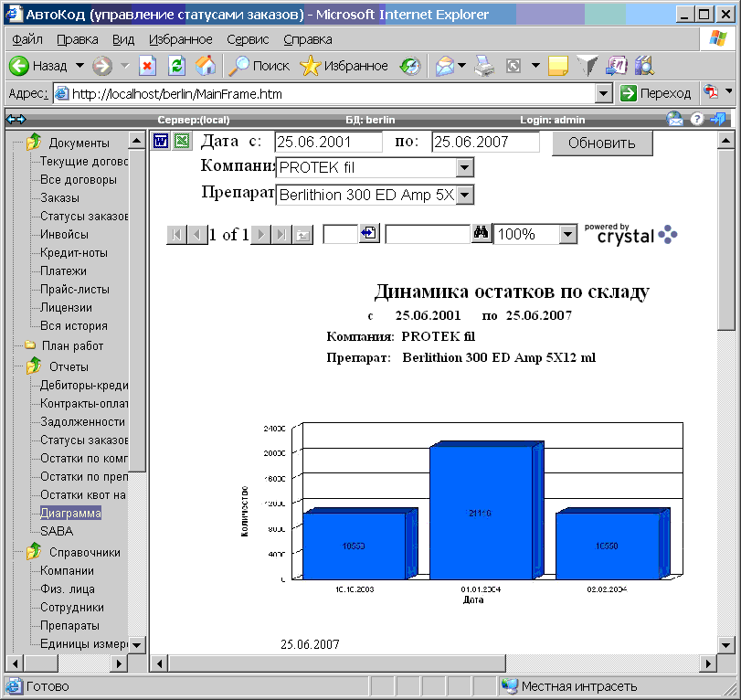The image size is (741, 700).
Task: Open the Справка menu
Action: point(308,39)
